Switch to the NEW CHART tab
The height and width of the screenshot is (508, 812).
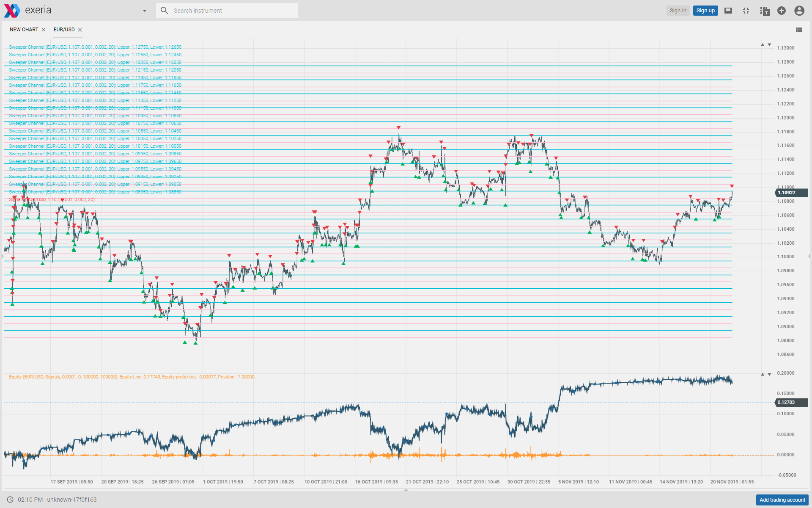pyautogui.click(x=24, y=30)
